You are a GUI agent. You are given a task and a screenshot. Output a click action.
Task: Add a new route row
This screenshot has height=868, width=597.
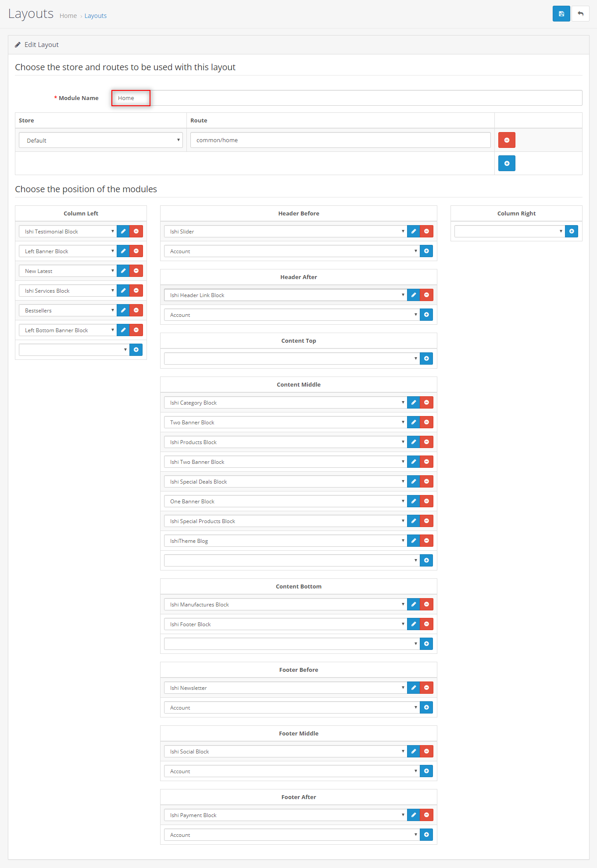tap(507, 163)
